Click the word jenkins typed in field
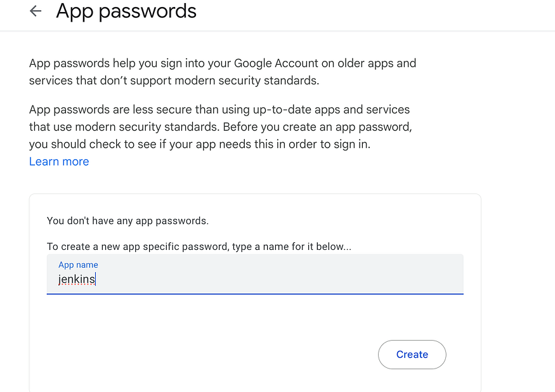This screenshot has height=392, width=555. [76, 279]
